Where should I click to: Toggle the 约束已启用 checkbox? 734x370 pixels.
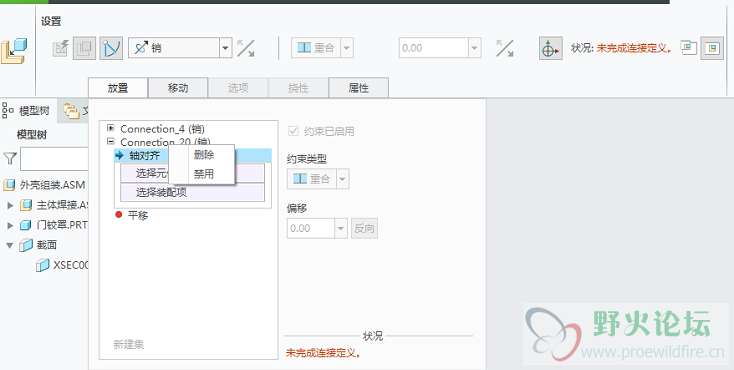point(294,131)
